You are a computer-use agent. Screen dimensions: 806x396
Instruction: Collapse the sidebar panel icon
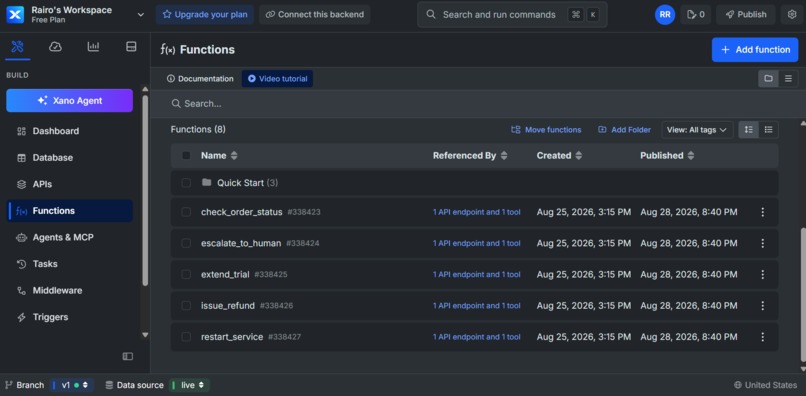point(127,356)
